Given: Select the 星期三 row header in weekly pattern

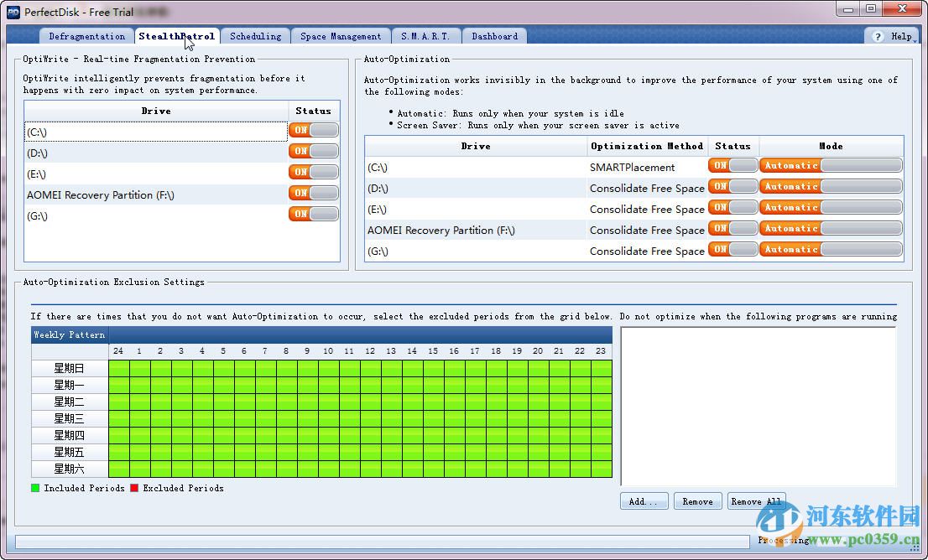Looking at the screenshot, I should pos(70,418).
